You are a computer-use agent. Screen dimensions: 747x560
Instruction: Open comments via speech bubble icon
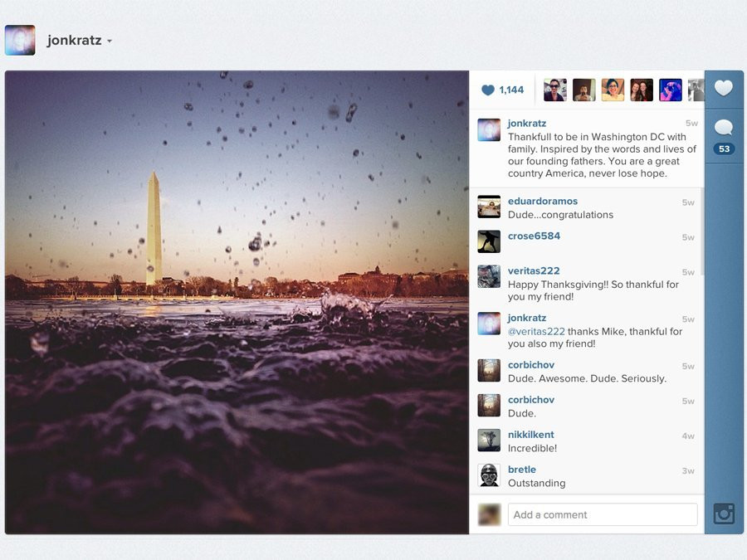pos(724,128)
